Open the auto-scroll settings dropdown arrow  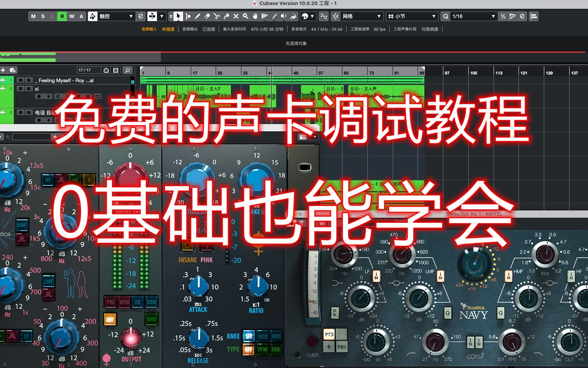pyautogui.click(x=162, y=16)
